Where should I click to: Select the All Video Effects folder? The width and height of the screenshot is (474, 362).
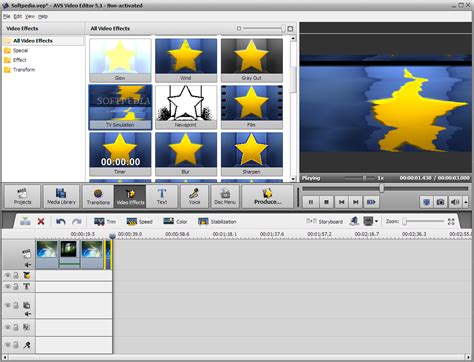point(43,41)
